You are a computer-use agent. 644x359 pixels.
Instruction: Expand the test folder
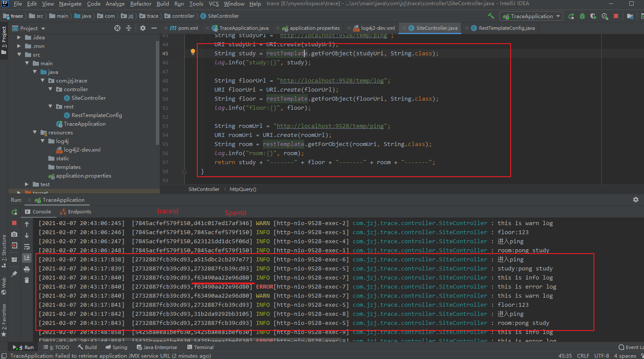click(27, 184)
